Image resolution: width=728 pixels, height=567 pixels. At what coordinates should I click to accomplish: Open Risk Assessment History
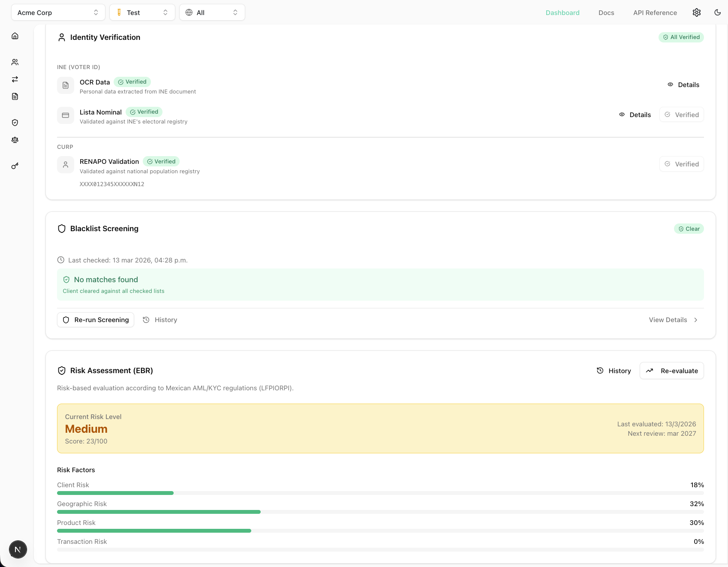click(x=614, y=371)
